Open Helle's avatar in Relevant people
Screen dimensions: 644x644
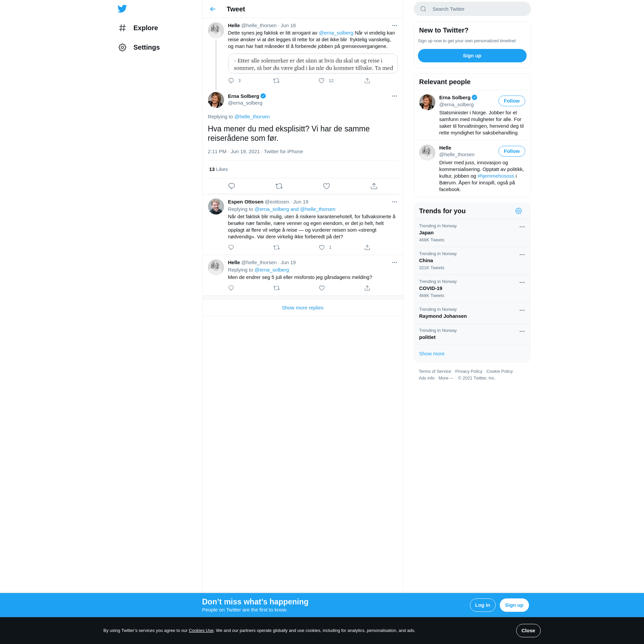(x=427, y=153)
